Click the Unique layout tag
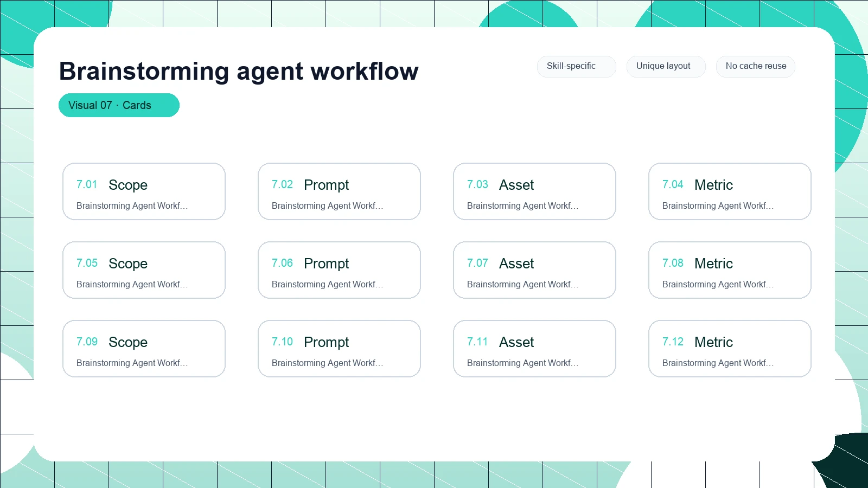 (x=666, y=67)
